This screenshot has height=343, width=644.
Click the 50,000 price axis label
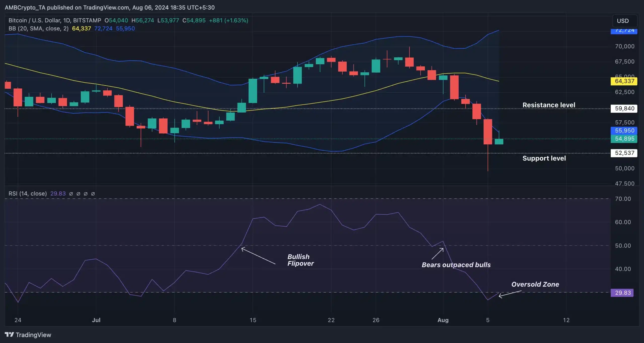(625, 168)
